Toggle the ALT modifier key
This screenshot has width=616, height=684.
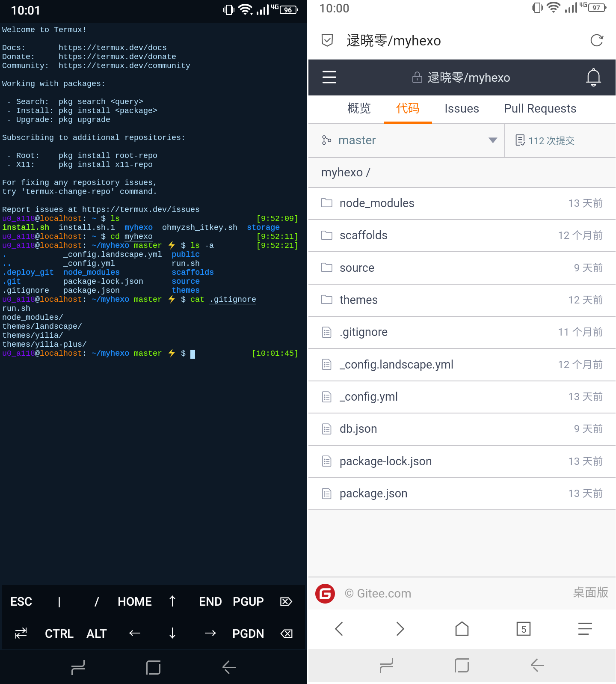point(97,633)
